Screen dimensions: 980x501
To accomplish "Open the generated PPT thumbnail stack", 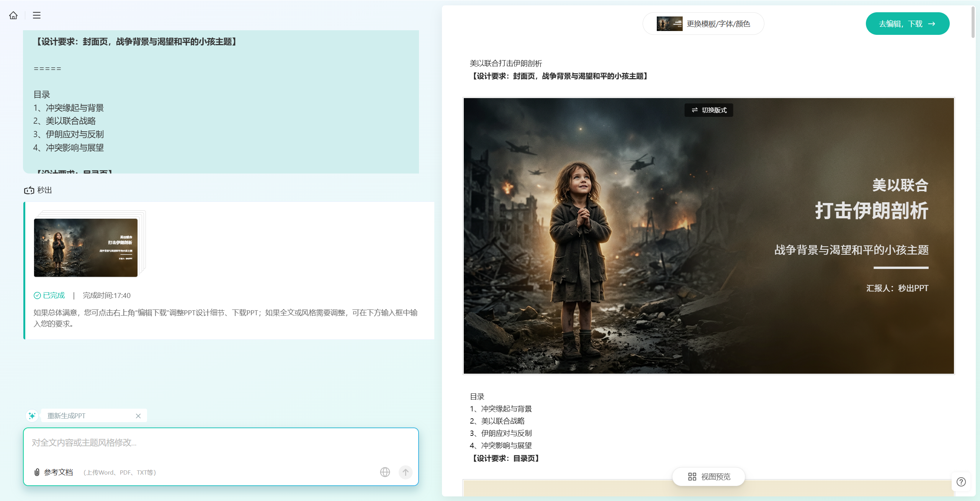I will coord(86,247).
